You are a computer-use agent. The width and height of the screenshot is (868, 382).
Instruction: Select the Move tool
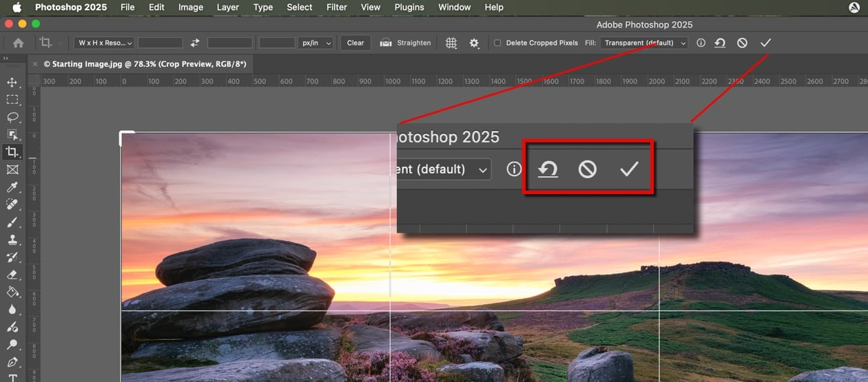pyautogui.click(x=12, y=83)
